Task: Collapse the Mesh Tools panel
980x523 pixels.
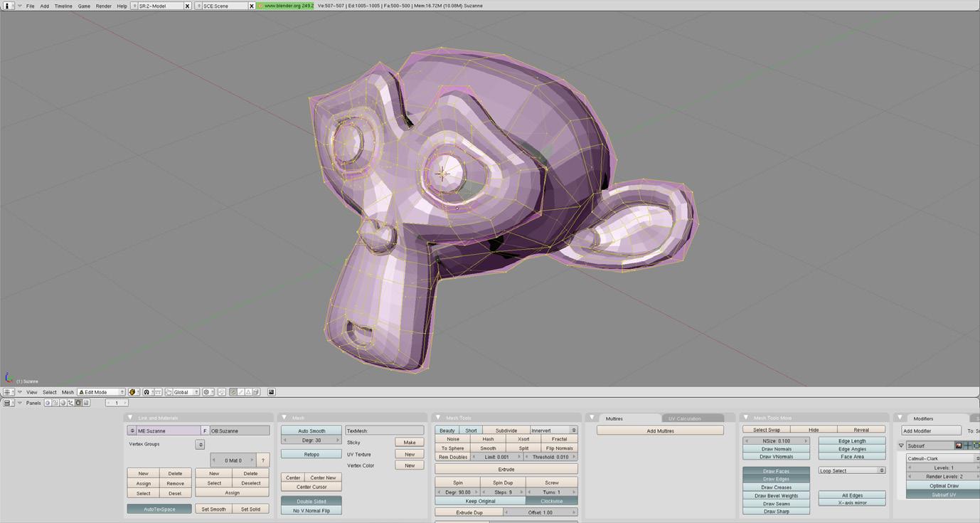Action: pos(438,418)
